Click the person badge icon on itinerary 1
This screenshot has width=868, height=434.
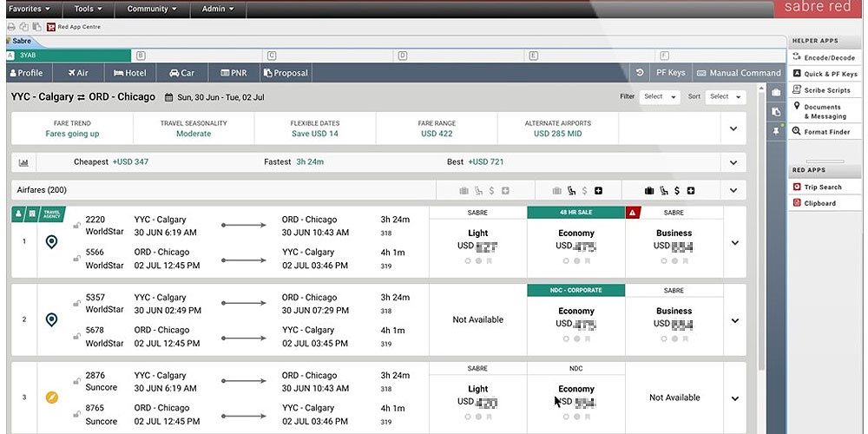[x=17, y=214]
